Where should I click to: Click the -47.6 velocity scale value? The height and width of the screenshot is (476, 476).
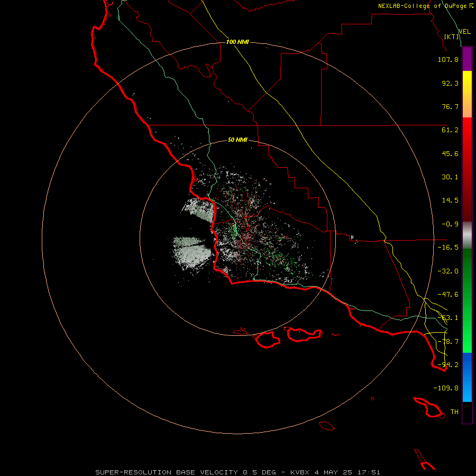[x=448, y=295]
